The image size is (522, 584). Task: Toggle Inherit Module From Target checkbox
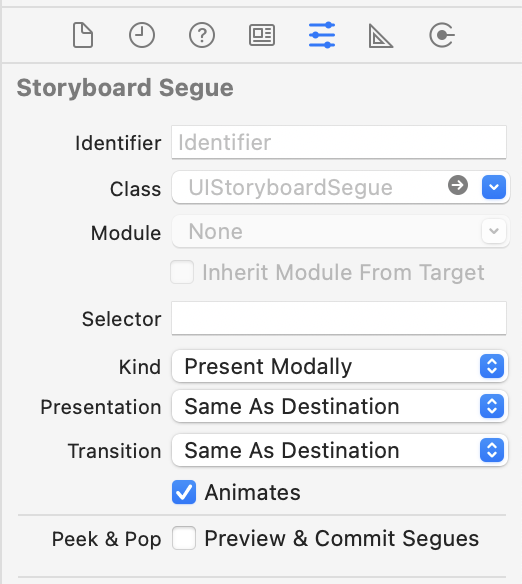[x=182, y=272]
